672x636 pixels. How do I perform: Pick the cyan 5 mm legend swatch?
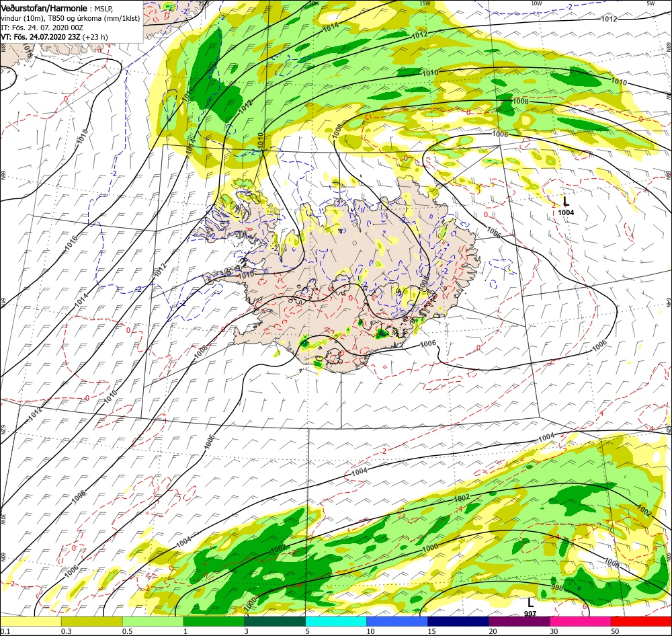336,621
